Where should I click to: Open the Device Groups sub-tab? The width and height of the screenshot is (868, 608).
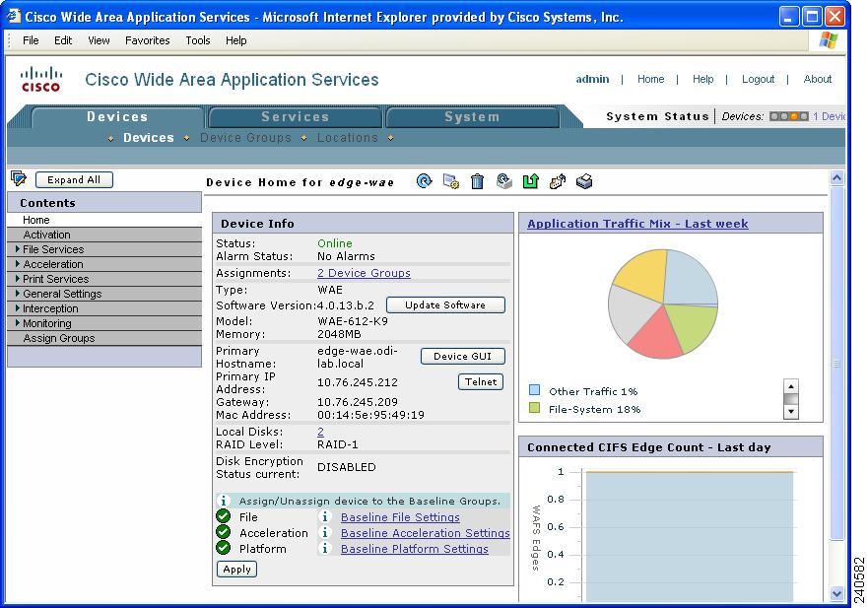coord(245,137)
